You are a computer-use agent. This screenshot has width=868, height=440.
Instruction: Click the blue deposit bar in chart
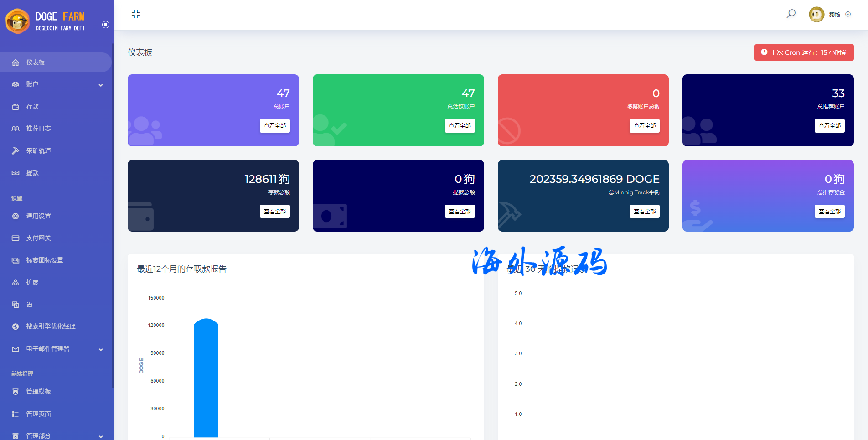coord(206,378)
